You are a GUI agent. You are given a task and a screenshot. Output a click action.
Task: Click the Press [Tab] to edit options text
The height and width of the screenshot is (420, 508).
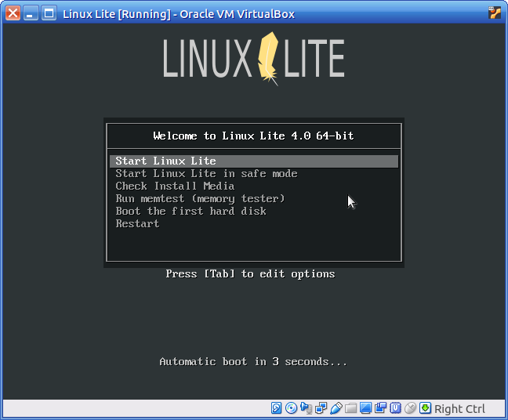click(250, 274)
